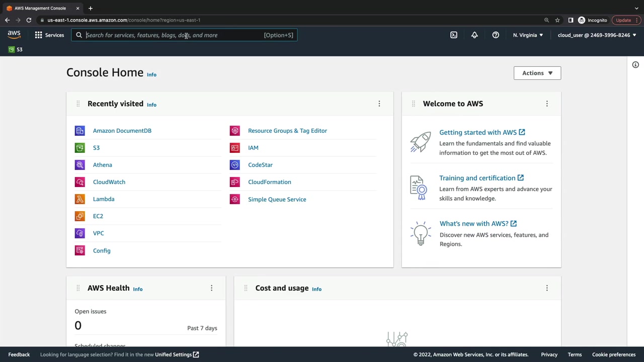
Task: Click the Athena service icon
Action: pos(80,165)
